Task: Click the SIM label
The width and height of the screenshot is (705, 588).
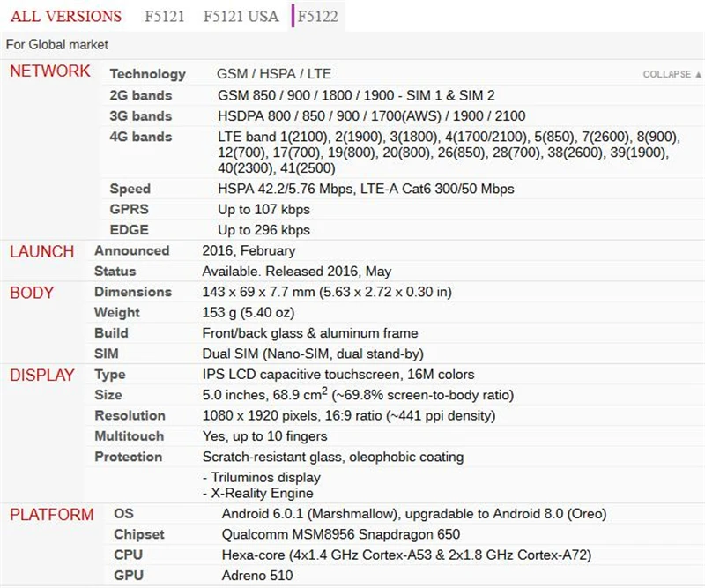Action: click(x=107, y=354)
